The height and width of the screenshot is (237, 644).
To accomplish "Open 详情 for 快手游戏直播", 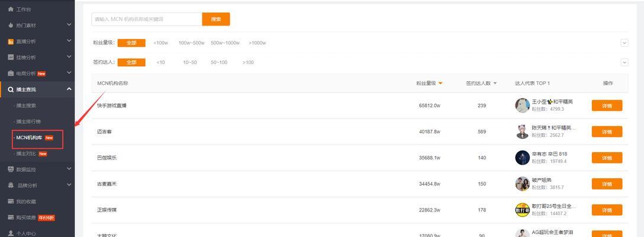I will tap(607, 105).
